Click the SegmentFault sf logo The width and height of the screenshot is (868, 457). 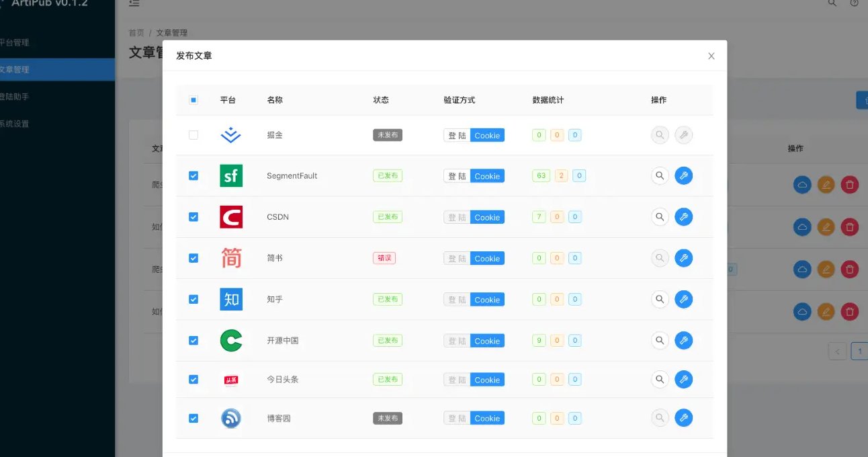[x=231, y=176]
